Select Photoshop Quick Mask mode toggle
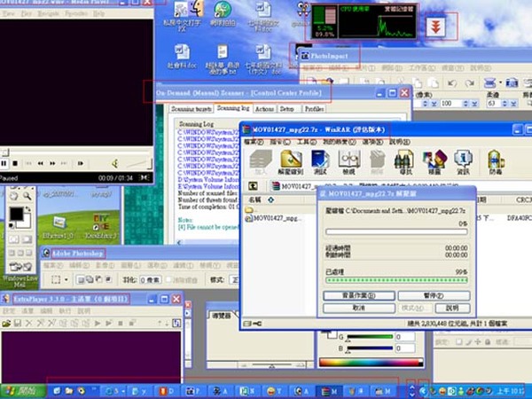Image resolution: width=532 pixels, height=399 pixels. pos(27,239)
